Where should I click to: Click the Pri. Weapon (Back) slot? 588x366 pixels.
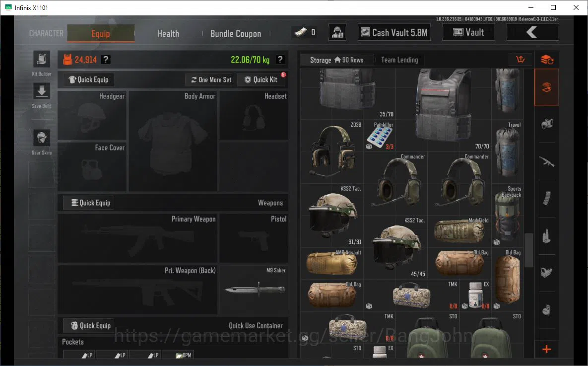click(137, 290)
